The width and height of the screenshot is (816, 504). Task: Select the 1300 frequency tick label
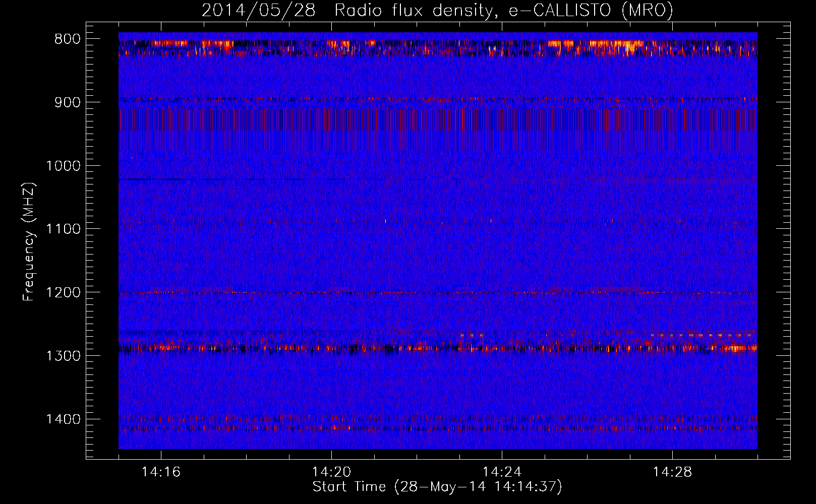[63, 356]
